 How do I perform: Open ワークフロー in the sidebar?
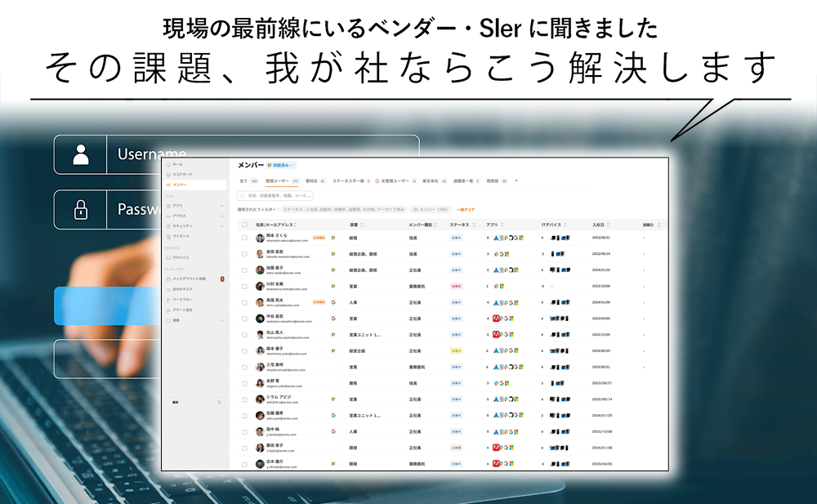pos(182,300)
